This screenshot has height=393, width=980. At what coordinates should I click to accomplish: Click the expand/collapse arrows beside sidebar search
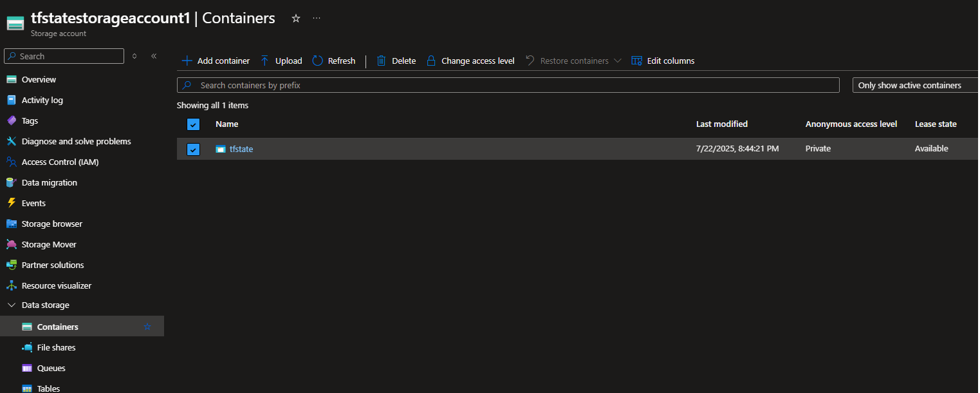pos(134,56)
